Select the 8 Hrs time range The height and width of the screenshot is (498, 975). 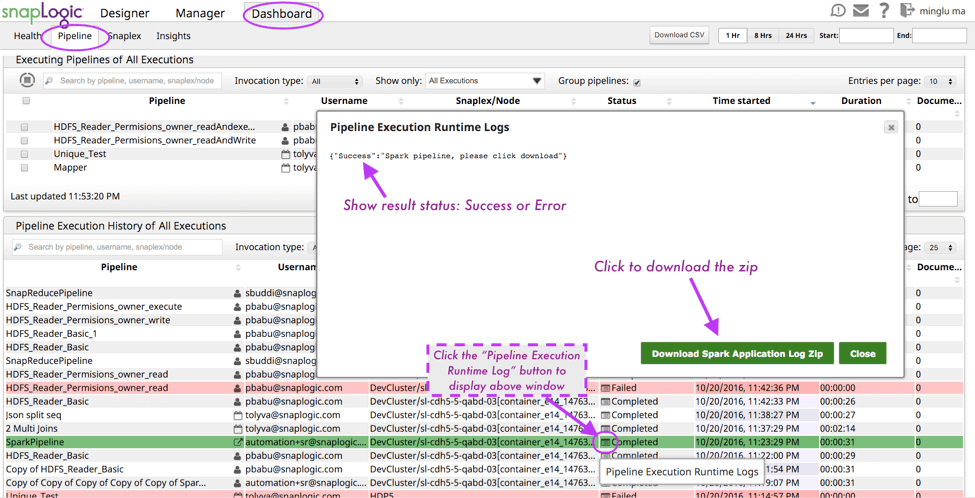tap(763, 35)
